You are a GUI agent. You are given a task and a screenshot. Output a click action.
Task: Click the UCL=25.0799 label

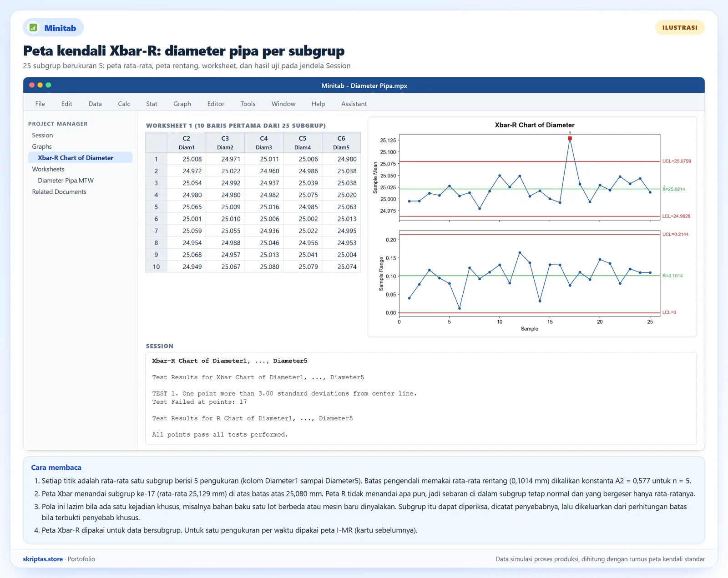(677, 161)
